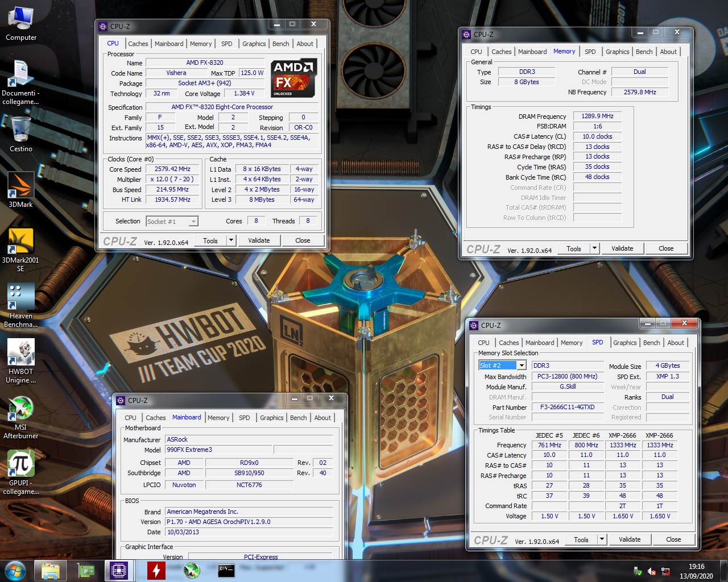The image size is (728, 582).
Task: Launch the Heaven Benchmark desktop shortcut
Action: [x=20, y=306]
